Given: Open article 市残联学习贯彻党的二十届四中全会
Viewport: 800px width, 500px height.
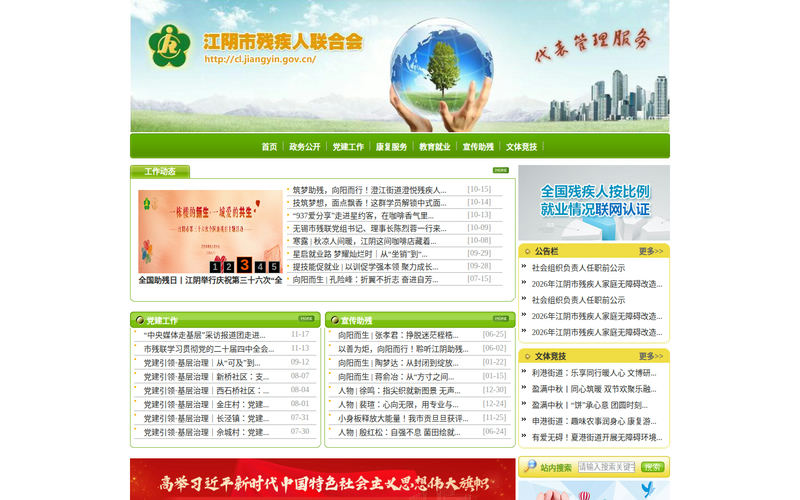Looking at the screenshot, I should pyautogui.click(x=209, y=349).
